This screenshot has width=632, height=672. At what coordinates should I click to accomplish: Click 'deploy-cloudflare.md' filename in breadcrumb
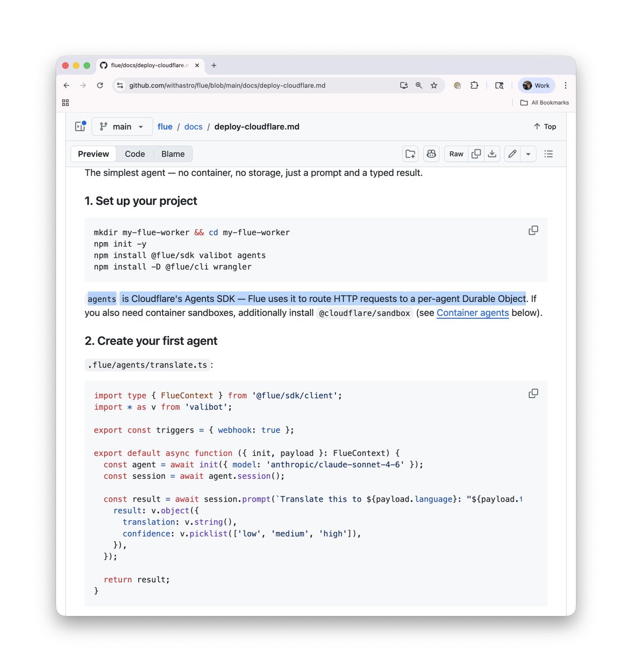[x=257, y=127]
